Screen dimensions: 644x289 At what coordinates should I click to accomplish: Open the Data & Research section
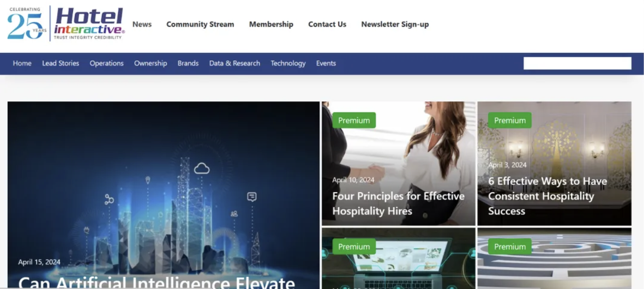click(234, 63)
